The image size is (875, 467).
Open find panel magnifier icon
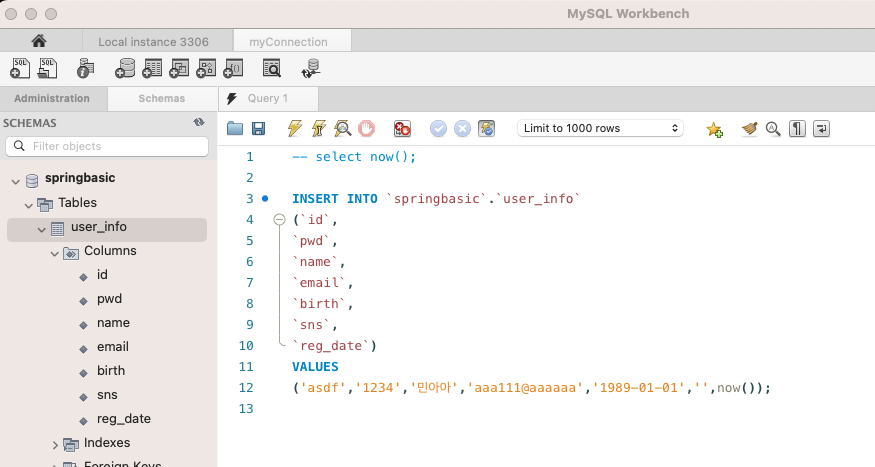point(773,129)
